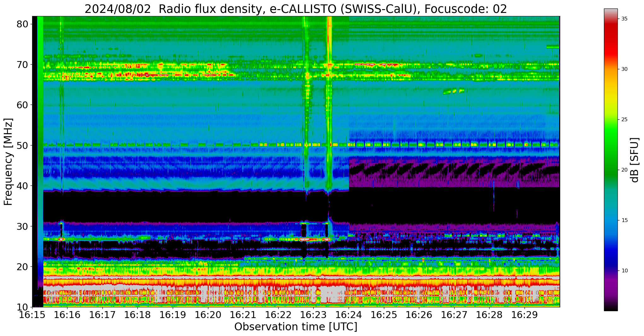Click the 30 colorbar tick label

click(x=624, y=69)
